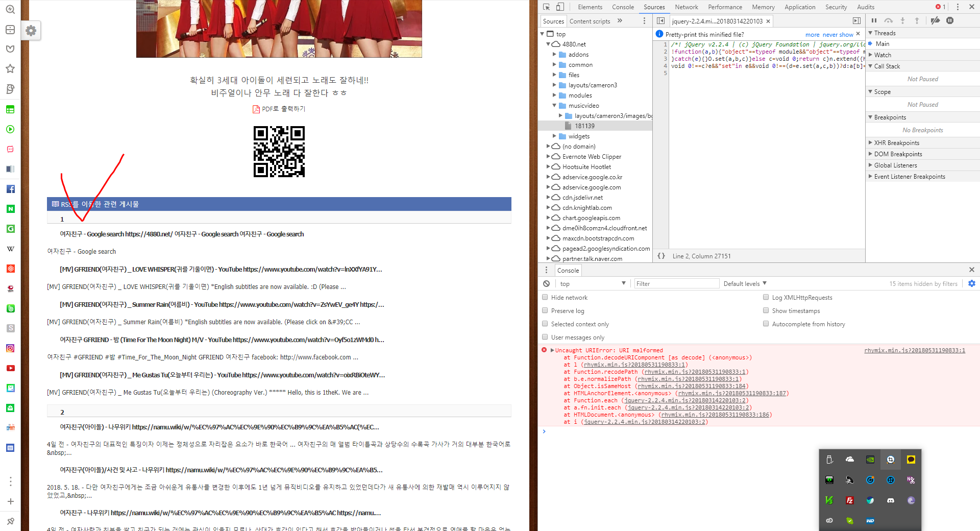Activate the inspect element picker icon

pos(546,7)
